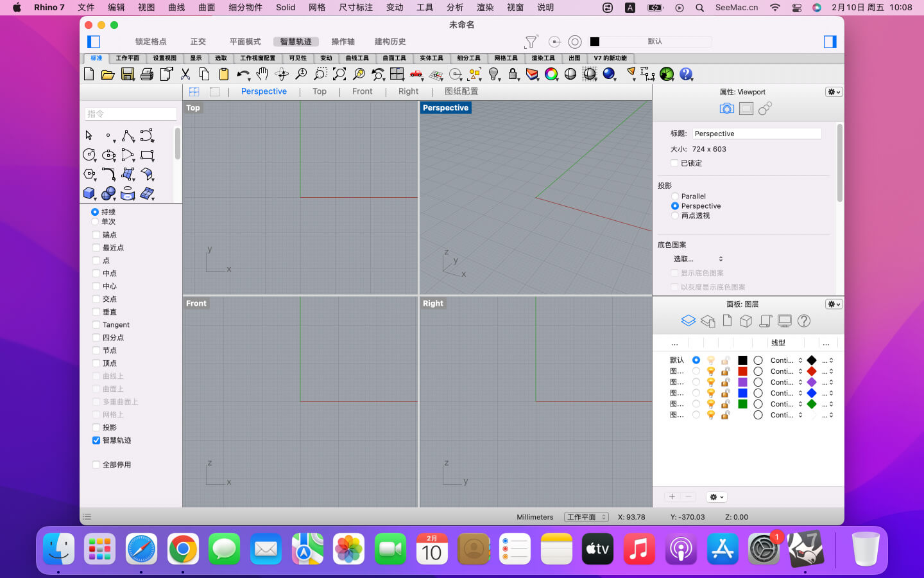924x578 pixels.
Task: Click the camera icon in properties panel
Action: point(726,109)
